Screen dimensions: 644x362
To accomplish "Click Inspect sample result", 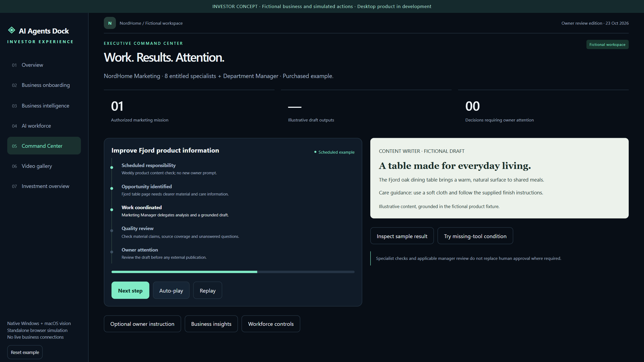I will 402,236.
